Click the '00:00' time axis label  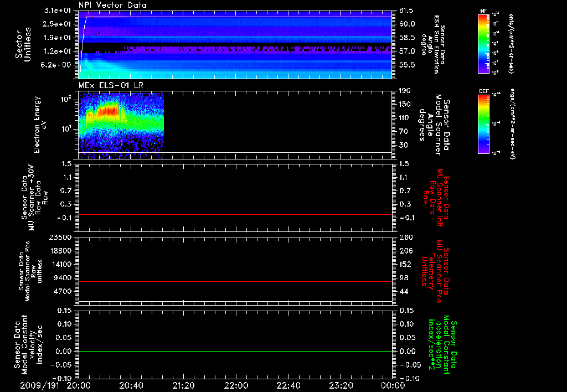click(x=393, y=386)
